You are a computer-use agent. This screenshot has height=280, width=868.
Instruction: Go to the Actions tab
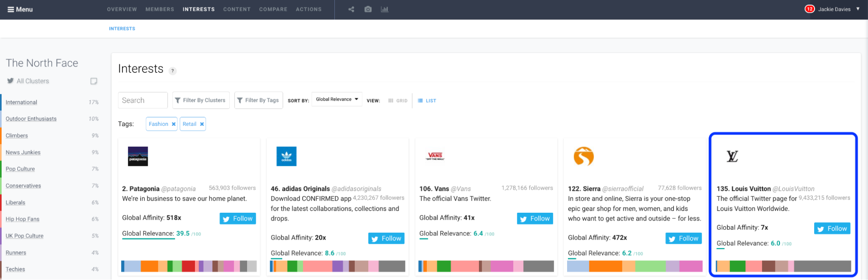click(309, 9)
